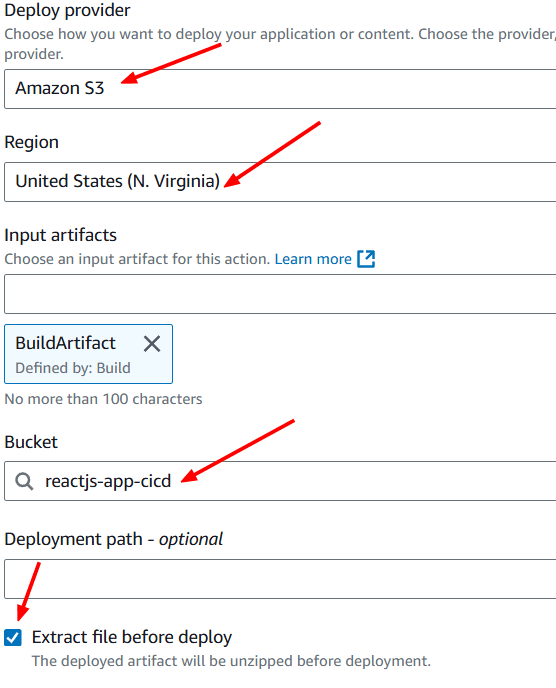Click the magnifier icon in Bucket field
The width and height of the screenshot is (556, 688).
coord(24,481)
